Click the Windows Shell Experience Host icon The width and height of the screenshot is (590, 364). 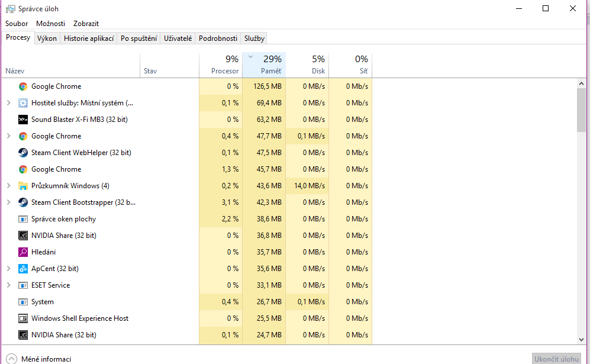coord(23,318)
